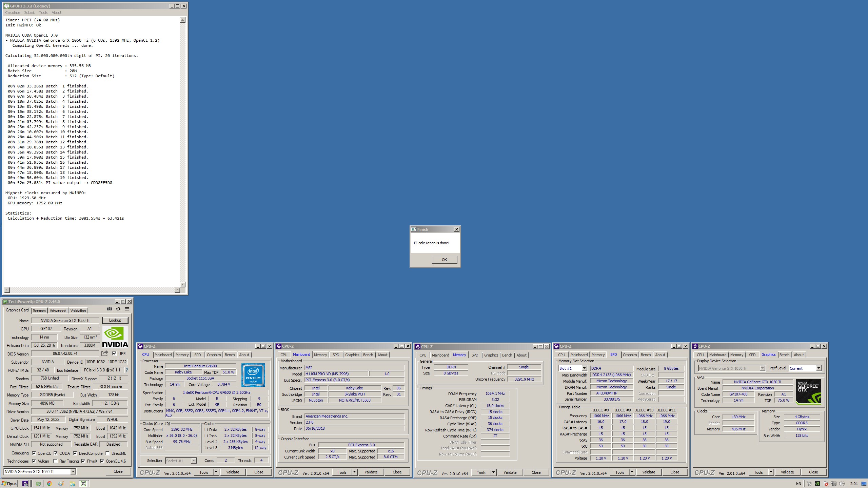Toggle the PhysX checkbox
Viewport: 868px width, 488px height.
point(83,461)
